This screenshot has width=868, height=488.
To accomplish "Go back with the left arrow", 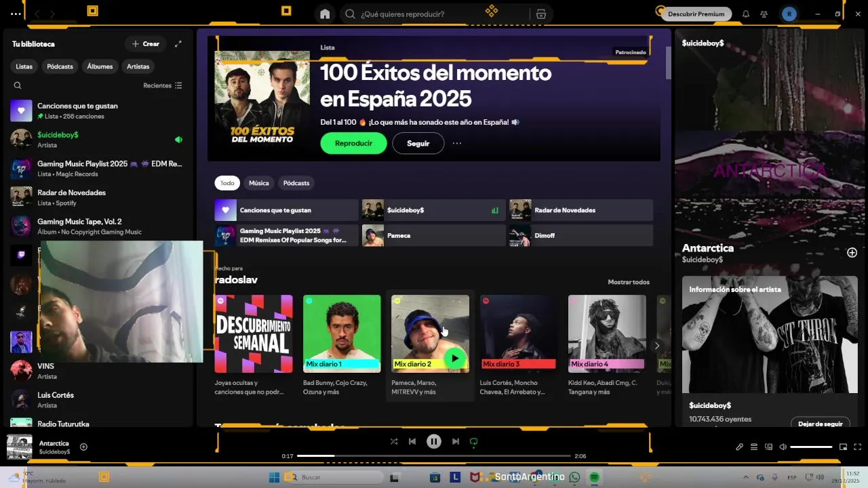I will pos(37,14).
